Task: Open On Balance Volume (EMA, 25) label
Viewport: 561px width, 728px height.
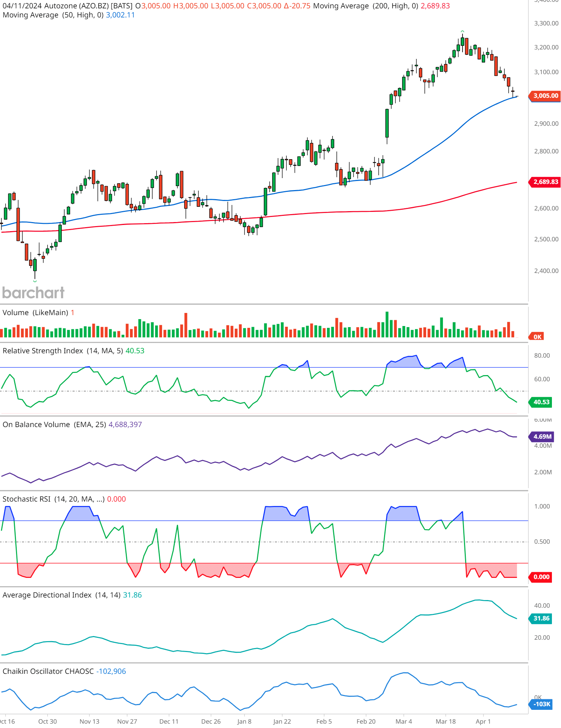Action: [54, 425]
